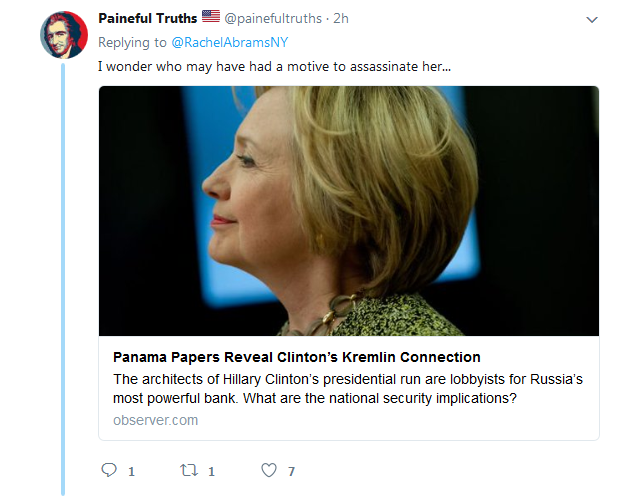The image size is (639, 497).
Task: Click the Paineful Truths display name
Action: pos(147,18)
